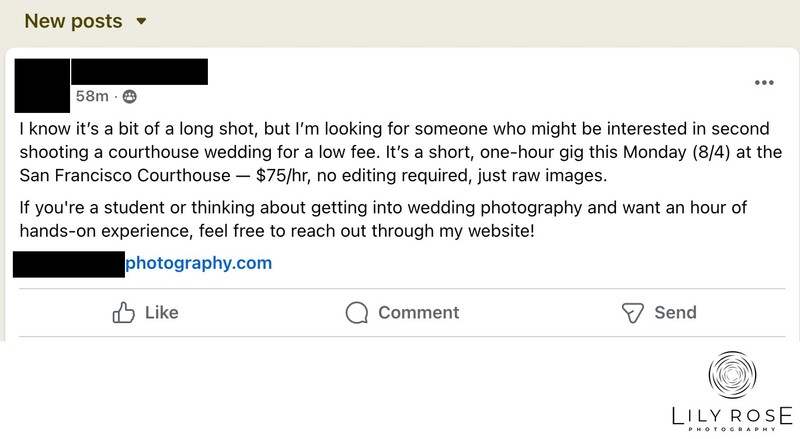Open the photography.com website link

198,263
